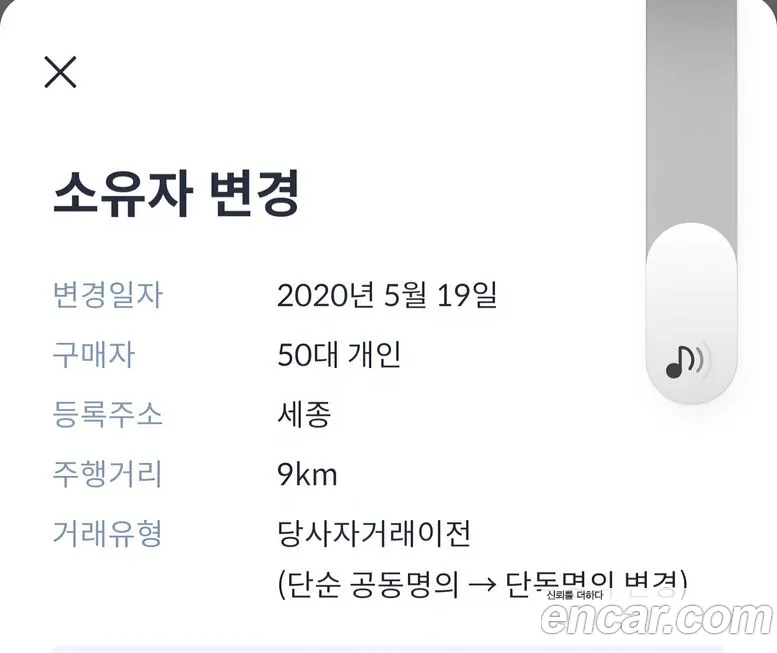Screen dimensions: 777x653
Task: Click the white volume slider thumb
Action: (691, 313)
